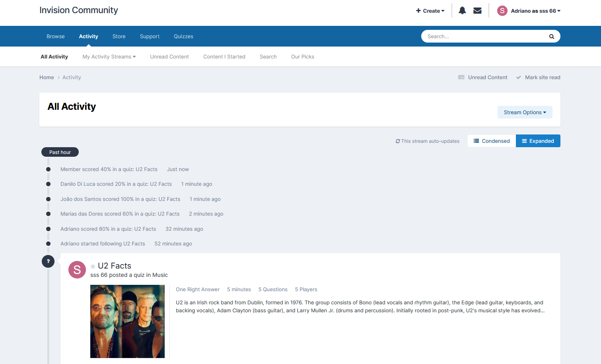Viewport: 601px width, 364px height.
Task: Click the search magnifier icon
Action: (552, 37)
